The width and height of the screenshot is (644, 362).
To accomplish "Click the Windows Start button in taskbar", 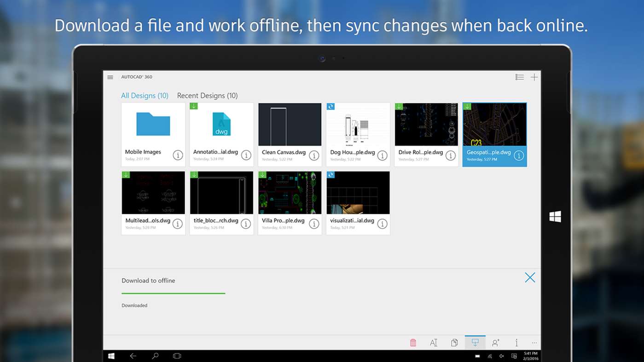I will 111,356.
